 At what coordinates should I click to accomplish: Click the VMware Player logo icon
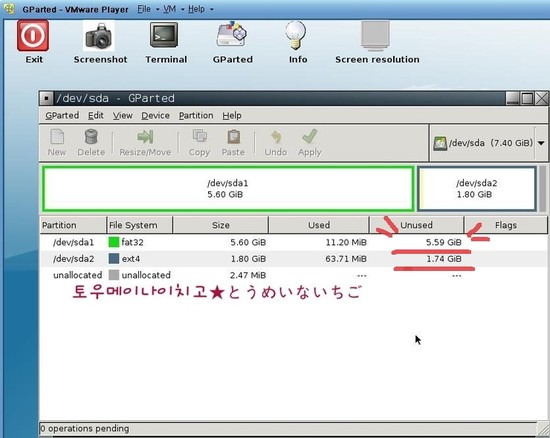click(8, 8)
